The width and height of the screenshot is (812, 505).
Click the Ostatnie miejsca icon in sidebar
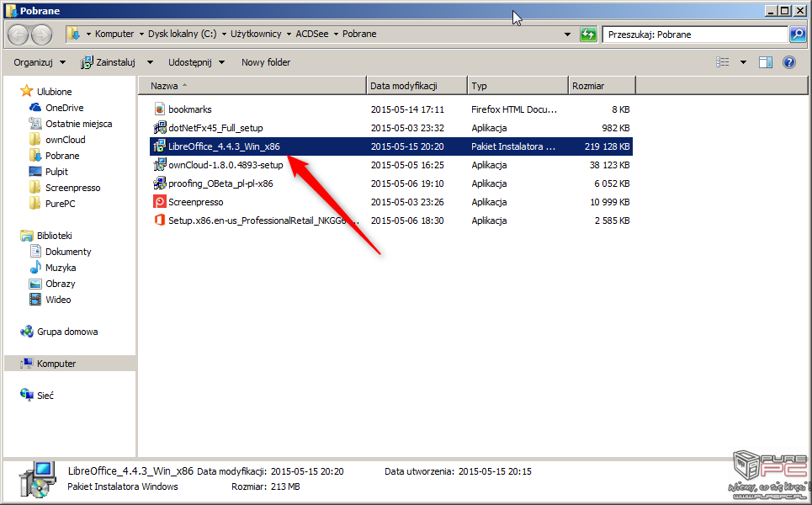[x=35, y=124]
